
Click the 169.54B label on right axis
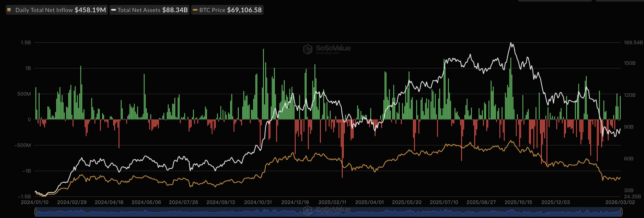pos(633,43)
